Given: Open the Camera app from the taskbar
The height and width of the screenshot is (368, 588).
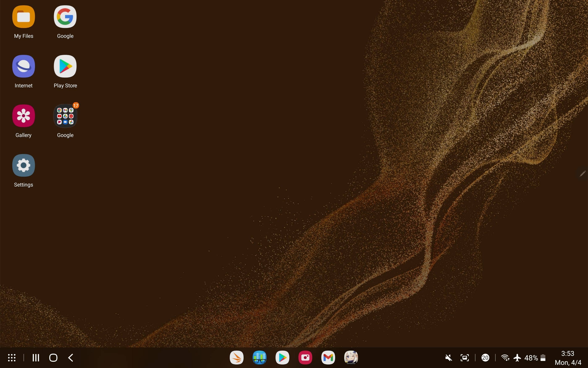Looking at the screenshot, I should [305, 357].
